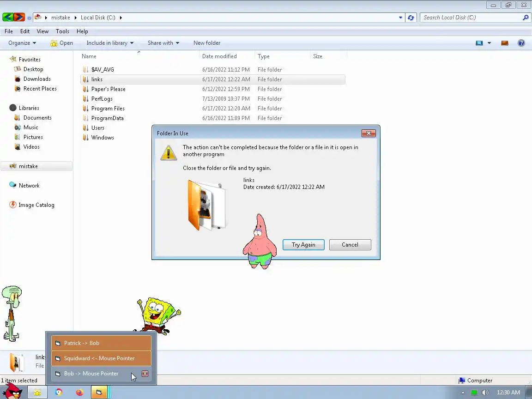Viewport: 532px width, 399px height.
Task: Open Chrome from the taskbar
Action: 59,392
